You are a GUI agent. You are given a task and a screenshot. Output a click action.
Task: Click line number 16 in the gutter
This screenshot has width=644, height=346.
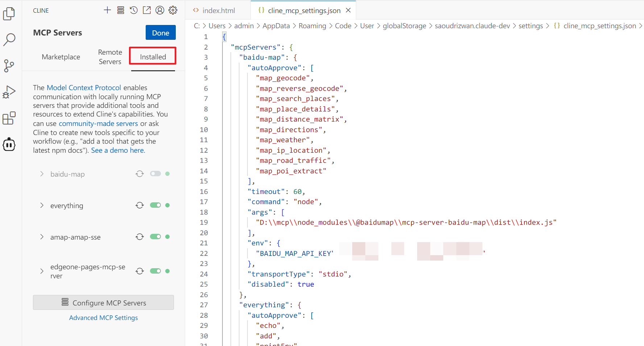(204, 191)
